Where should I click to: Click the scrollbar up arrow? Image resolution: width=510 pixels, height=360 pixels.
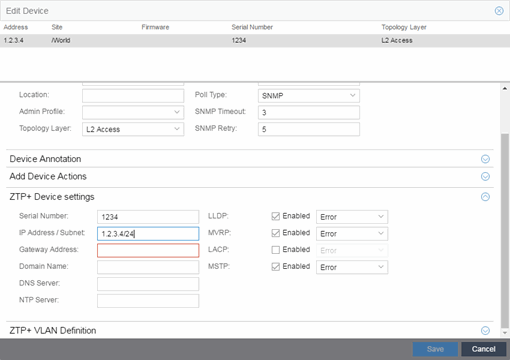pos(505,88)
